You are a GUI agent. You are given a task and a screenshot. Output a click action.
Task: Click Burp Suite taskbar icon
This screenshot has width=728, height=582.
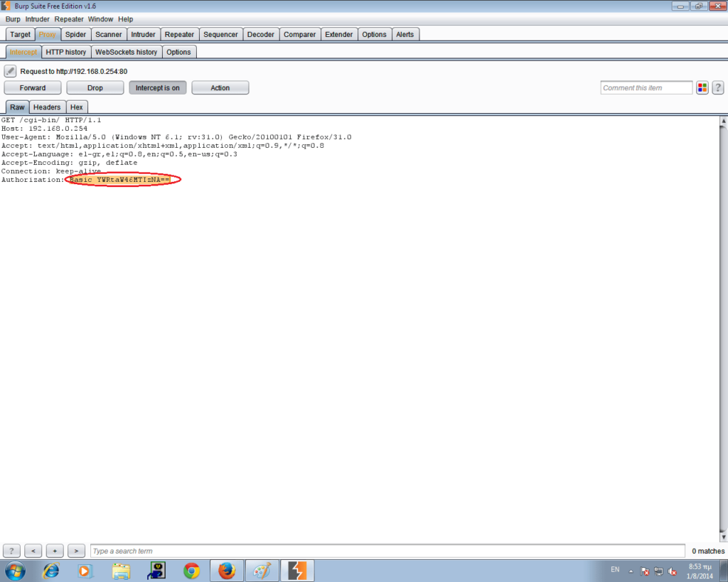(x=297, y=571)
